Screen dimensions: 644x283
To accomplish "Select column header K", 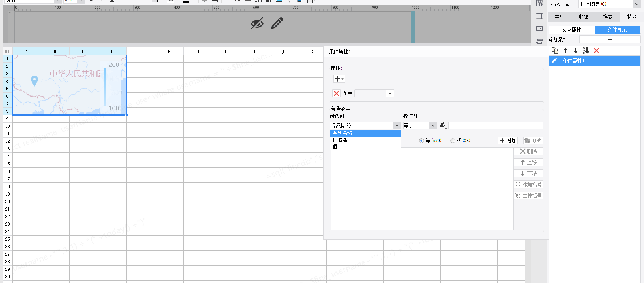I will pyautogui.click(x=312, y=51).
